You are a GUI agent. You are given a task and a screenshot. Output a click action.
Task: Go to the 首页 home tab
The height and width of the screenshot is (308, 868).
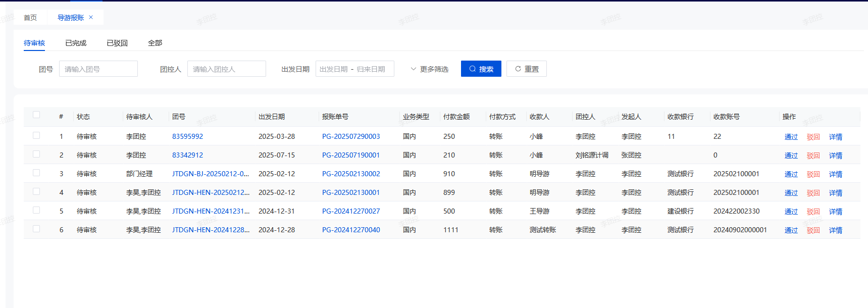pos(30,18)
